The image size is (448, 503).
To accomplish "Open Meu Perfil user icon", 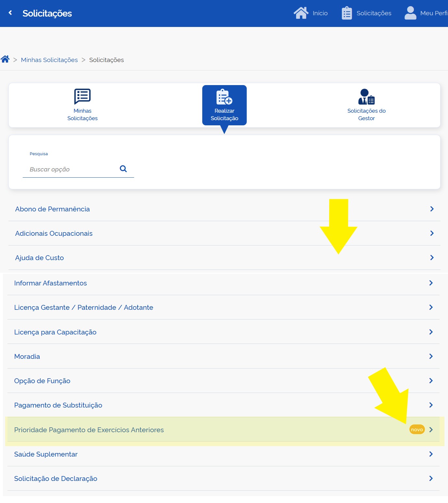I will coord(410,13).
